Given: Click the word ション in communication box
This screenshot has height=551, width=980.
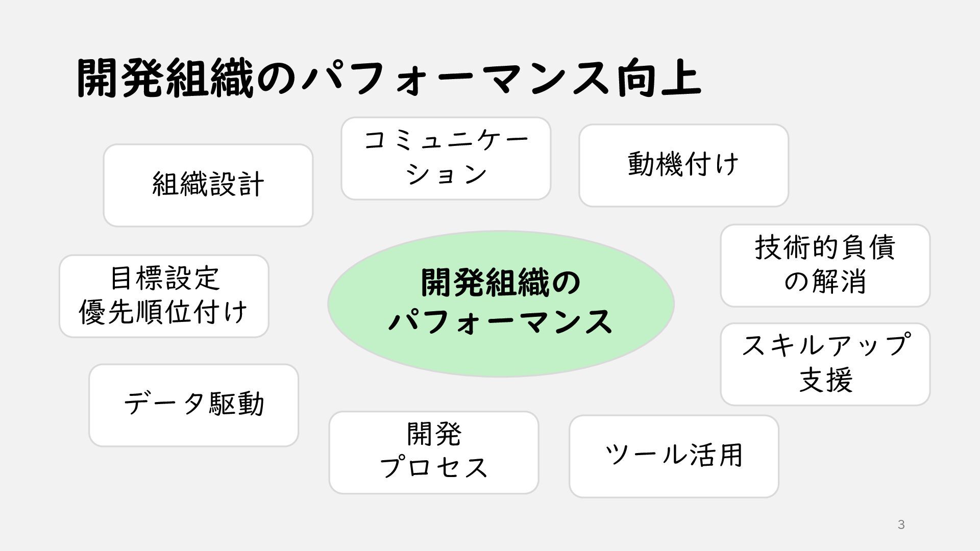Looking at the screenshot, I should coord(447,173).
